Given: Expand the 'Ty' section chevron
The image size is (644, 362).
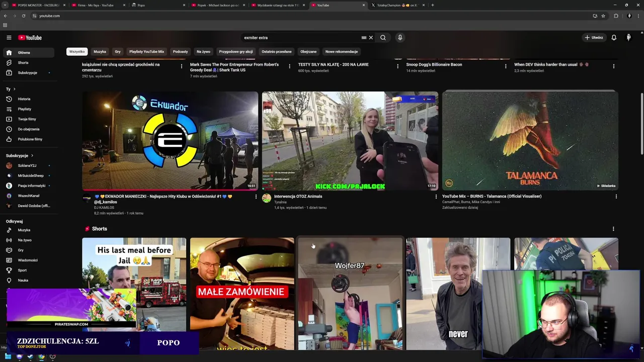Looking at the screenshot, I should click(x=14, y=89).
